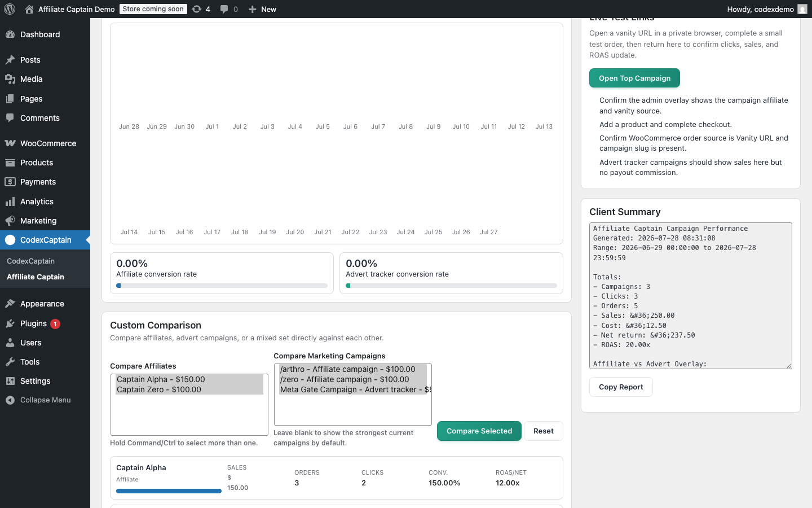The image size is (812, 508).
Task: Click the Copy Report button
Action: point(621,387)
